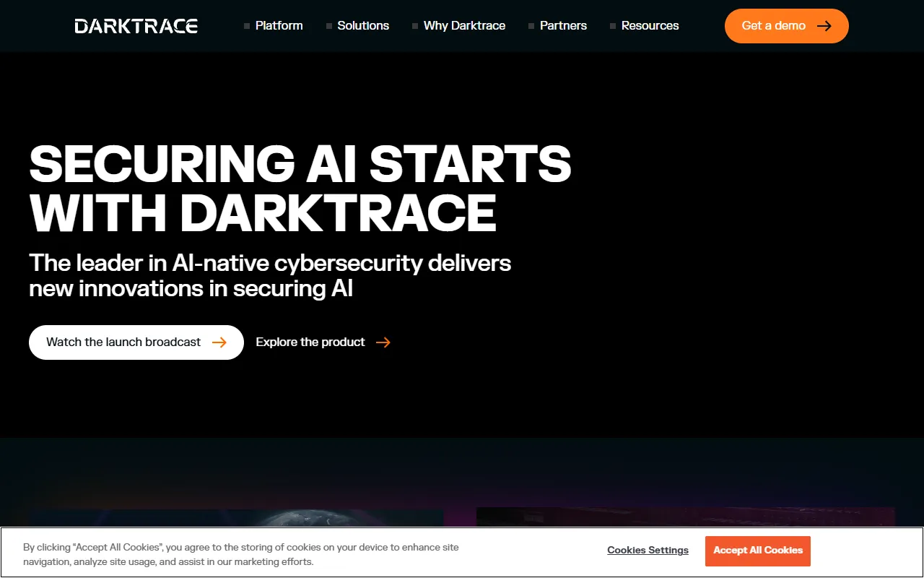Open Cookies Settings link
The image size is (924, 578).
(648, 551)
